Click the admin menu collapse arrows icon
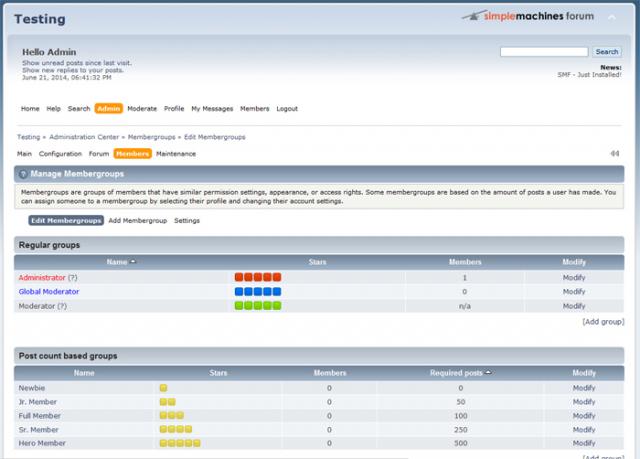This screenshot has height=459, width=640. coord(615,153)
